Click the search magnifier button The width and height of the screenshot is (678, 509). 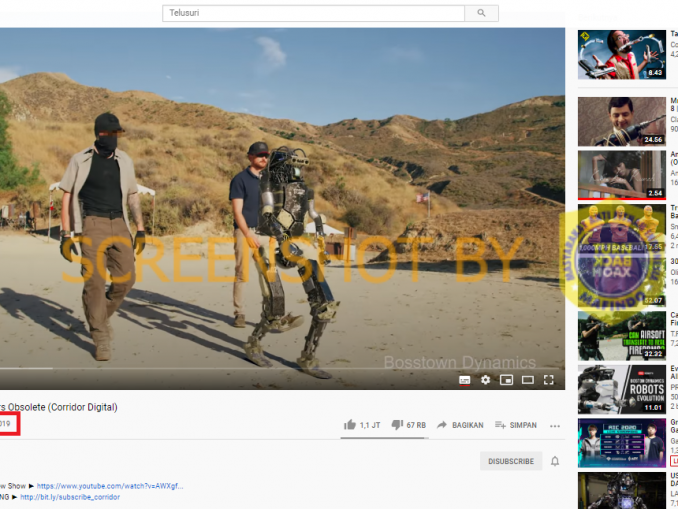(x=481, y=13)
